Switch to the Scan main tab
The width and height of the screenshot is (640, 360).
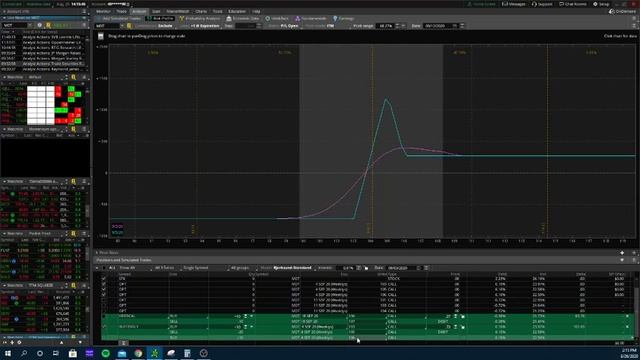156,11
